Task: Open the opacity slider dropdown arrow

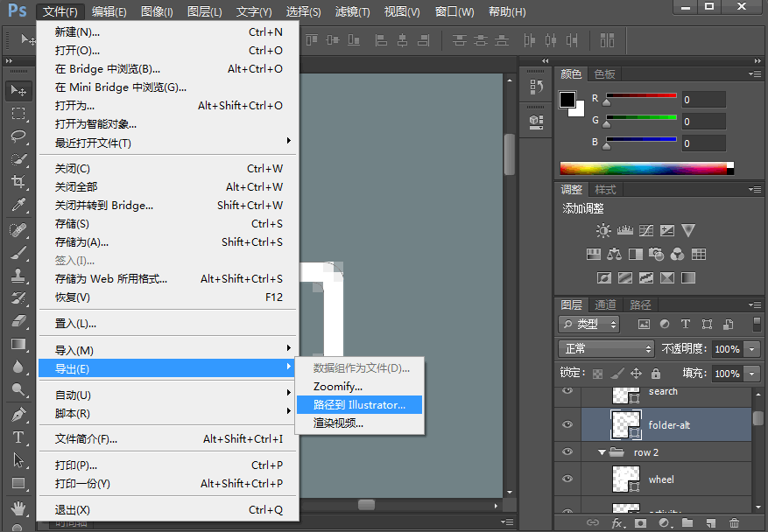Action: [x=753, y=348]
